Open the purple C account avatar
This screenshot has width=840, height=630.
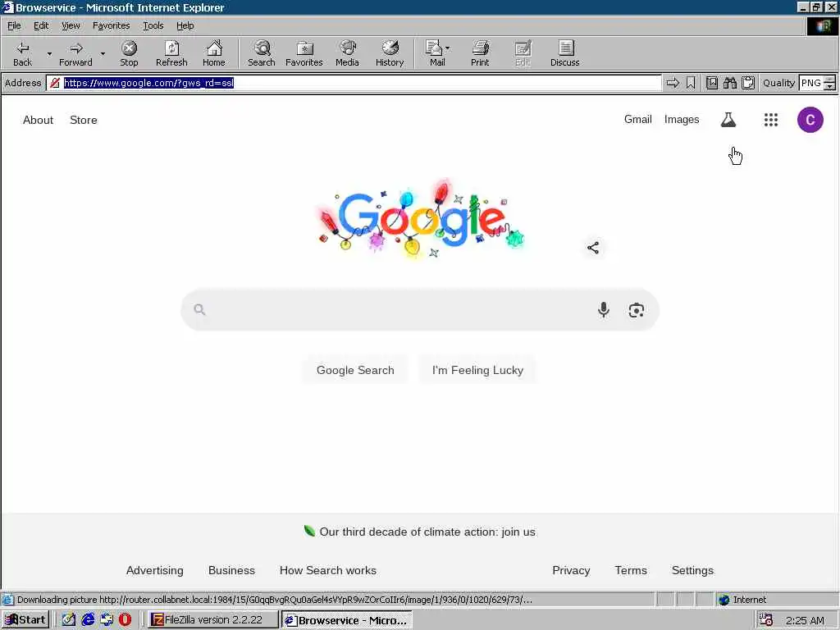(810, 120)
